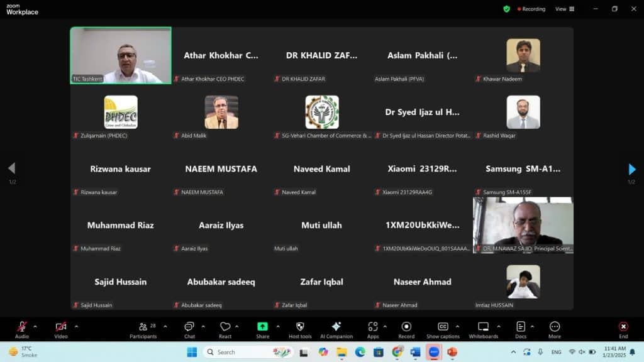The height and width of the screenshot is (362, 644).
Task: Expand the chevron beside Participants
Action: point(165,326)
